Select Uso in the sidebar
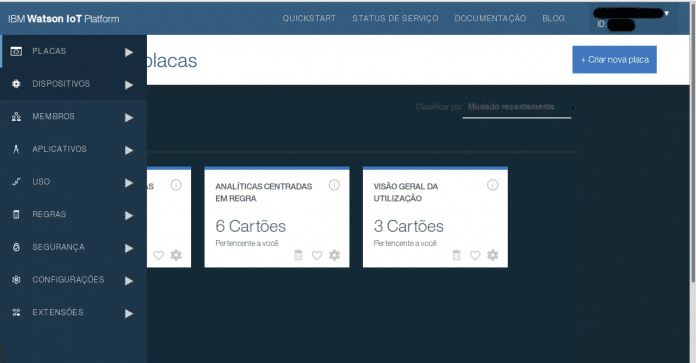This screenshot has height=363, width=696. pyautogui.click(x=73, y=182)
